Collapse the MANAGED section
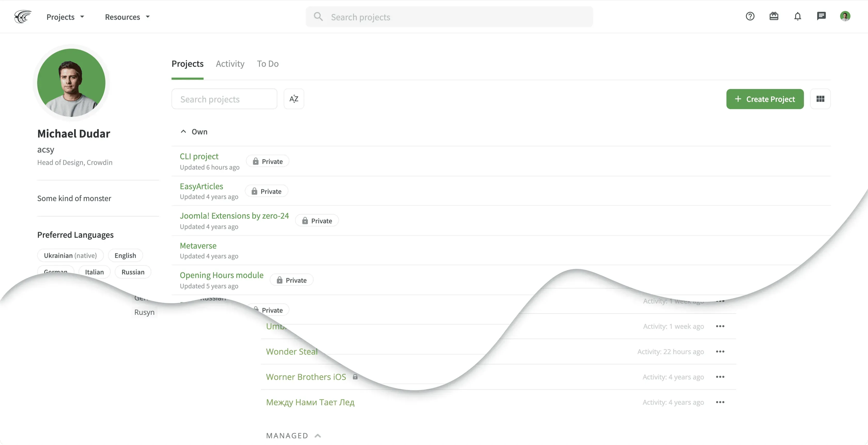This screenshot has width=868, height=445. click(318, 435)
